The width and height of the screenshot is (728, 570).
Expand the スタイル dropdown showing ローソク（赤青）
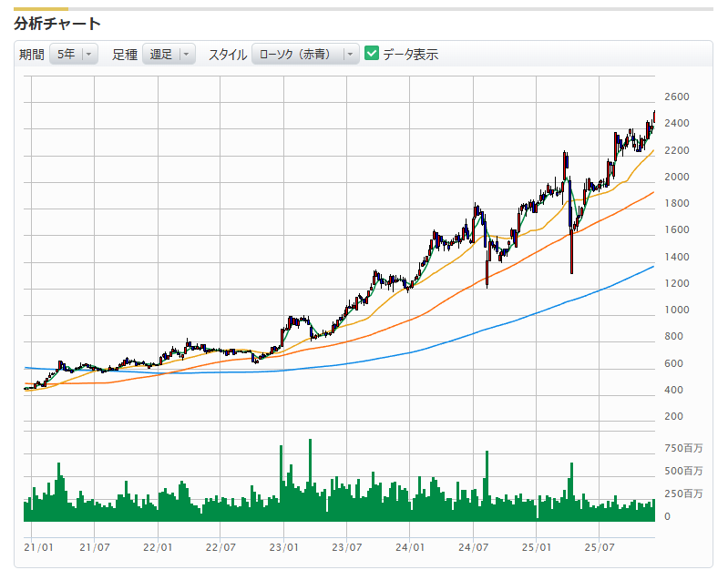(x=305, y=55)
